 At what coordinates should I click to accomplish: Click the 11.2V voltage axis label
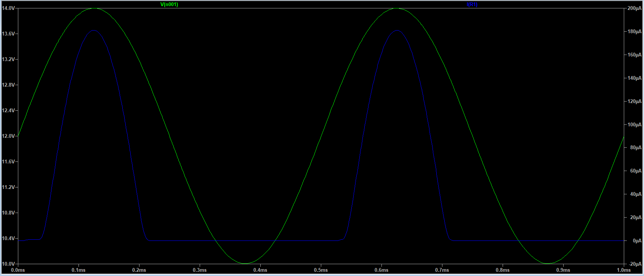click(8, 187)
